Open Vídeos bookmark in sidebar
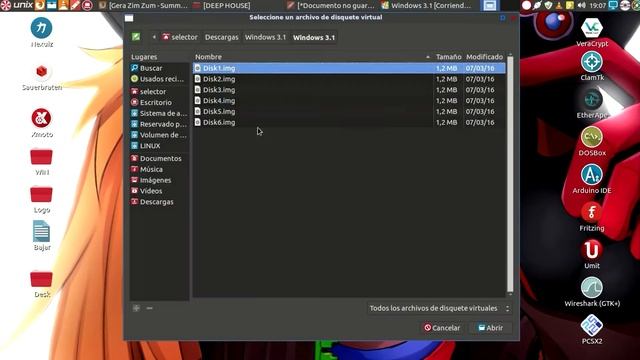The image size is (640, 360). (159, 191)
